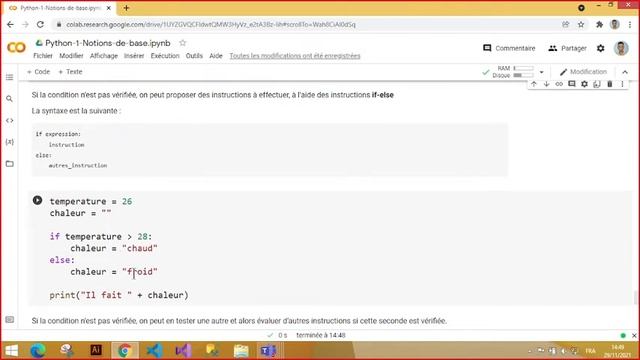
Task: Open the Modification editing mode dropdown
Action: click(583, 72)
